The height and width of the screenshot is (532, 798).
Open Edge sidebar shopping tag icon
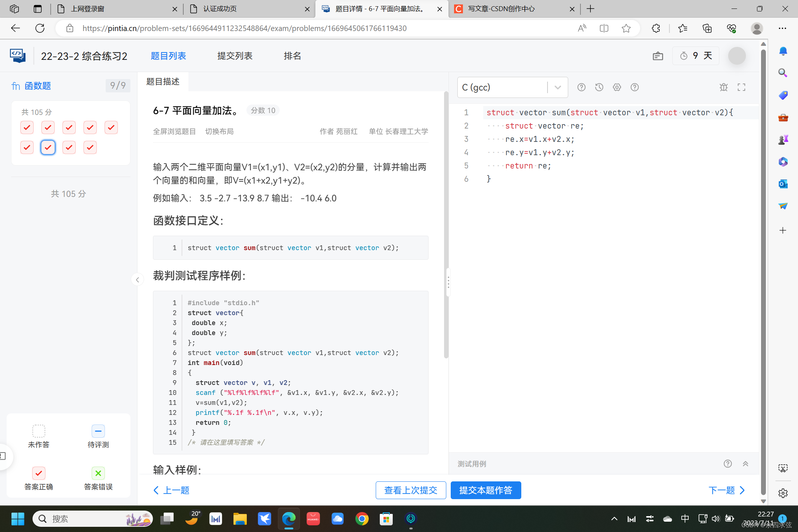[783, 95]
